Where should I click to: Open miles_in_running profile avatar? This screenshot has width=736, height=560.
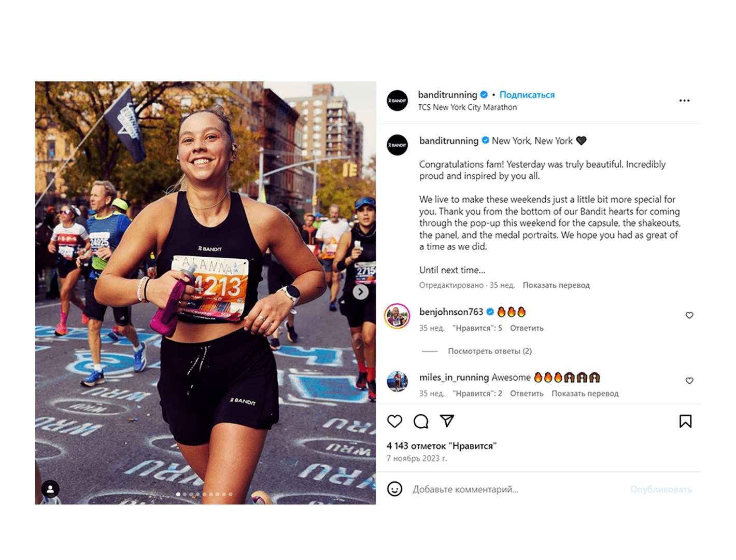coord(397,381)
